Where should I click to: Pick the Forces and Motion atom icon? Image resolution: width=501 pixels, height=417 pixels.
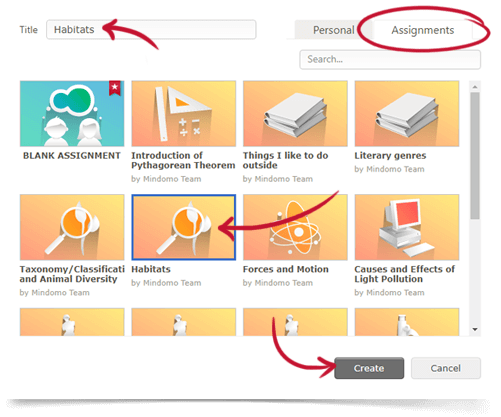(x=295, y=227)
